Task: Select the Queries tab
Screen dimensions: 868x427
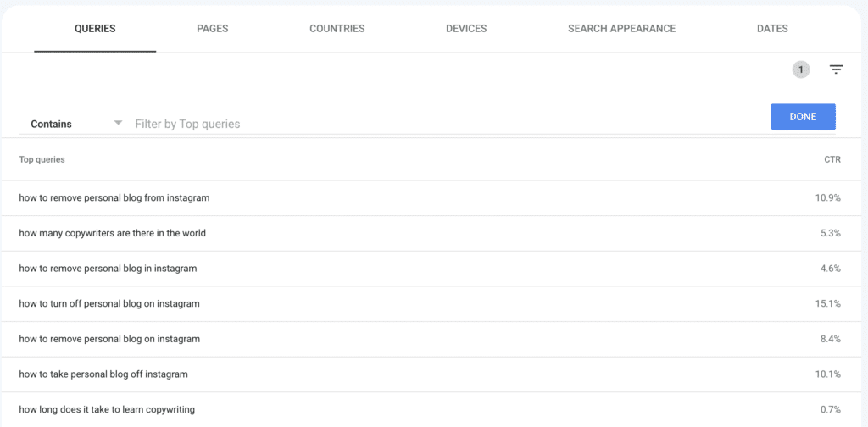Action: tap(95, 29)
